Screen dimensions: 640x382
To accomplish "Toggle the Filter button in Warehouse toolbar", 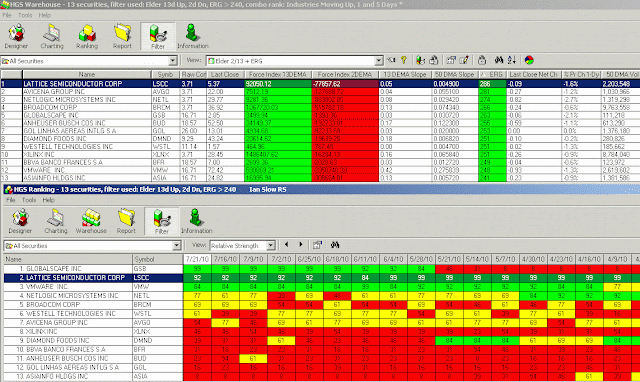I will tap(158, 36).
